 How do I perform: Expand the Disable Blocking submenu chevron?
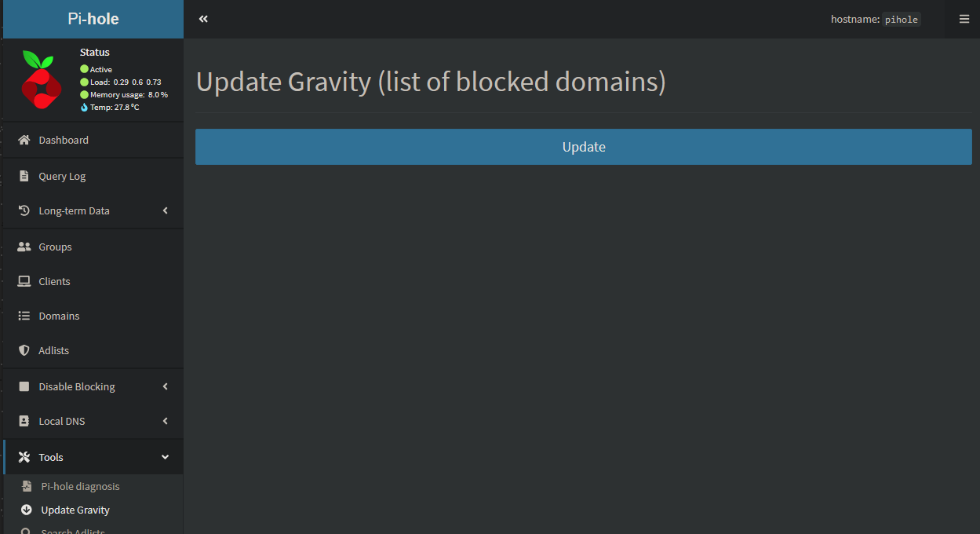165,386
